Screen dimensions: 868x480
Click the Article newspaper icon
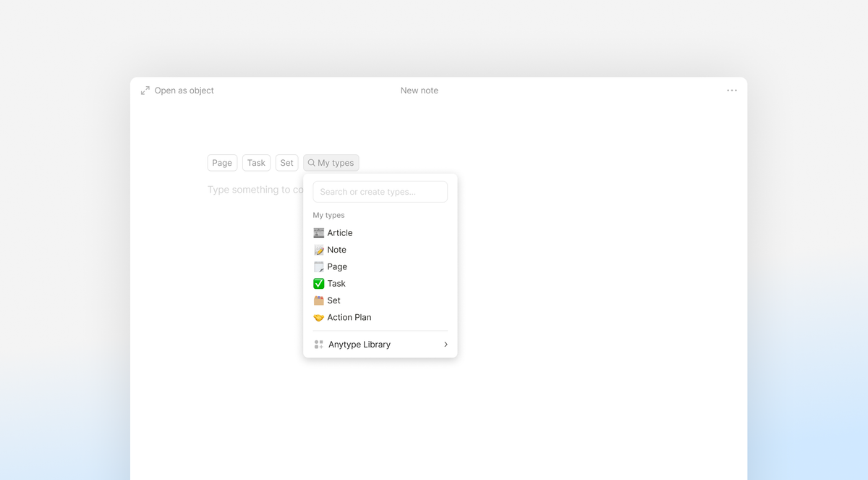tap(318, 233)
